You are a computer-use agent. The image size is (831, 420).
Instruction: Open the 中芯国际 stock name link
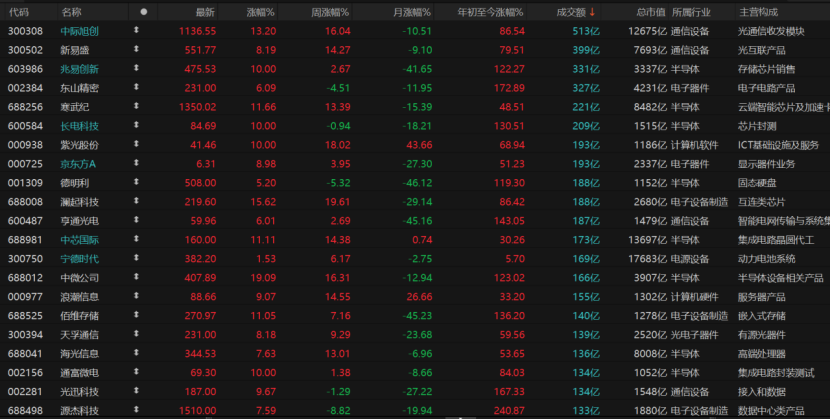79,240
